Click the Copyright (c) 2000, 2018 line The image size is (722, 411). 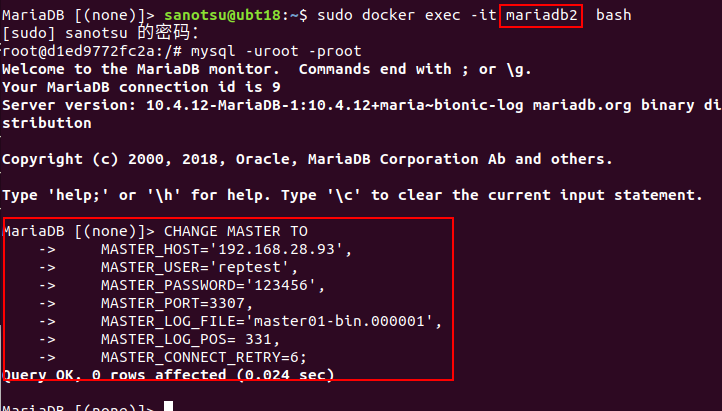[307, 159]
